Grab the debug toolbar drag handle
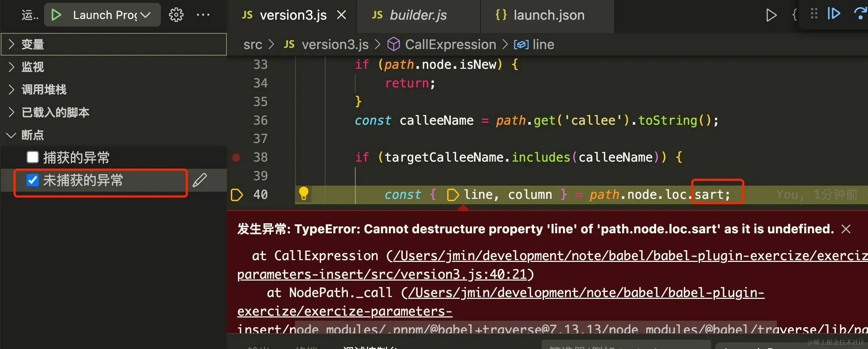868x349 pixels. click(814, 14)
